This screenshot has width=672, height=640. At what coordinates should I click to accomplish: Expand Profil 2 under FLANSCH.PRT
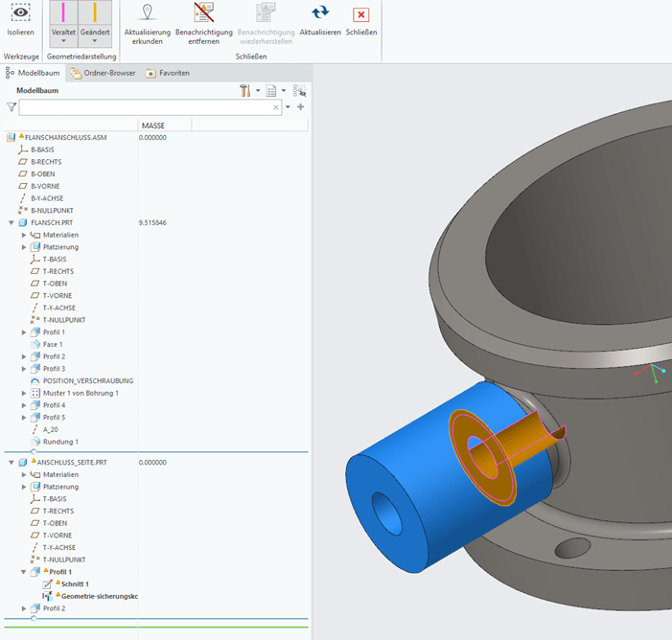click(24, 356)
